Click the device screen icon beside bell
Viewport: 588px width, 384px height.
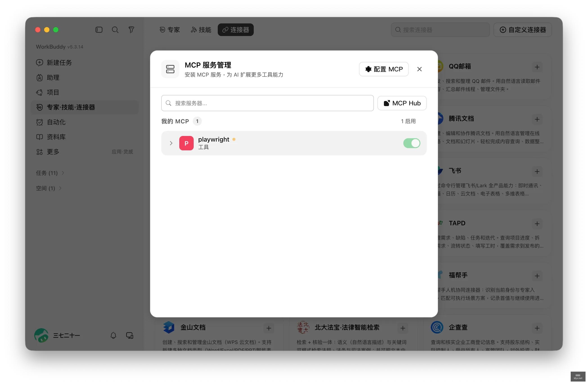130,336
